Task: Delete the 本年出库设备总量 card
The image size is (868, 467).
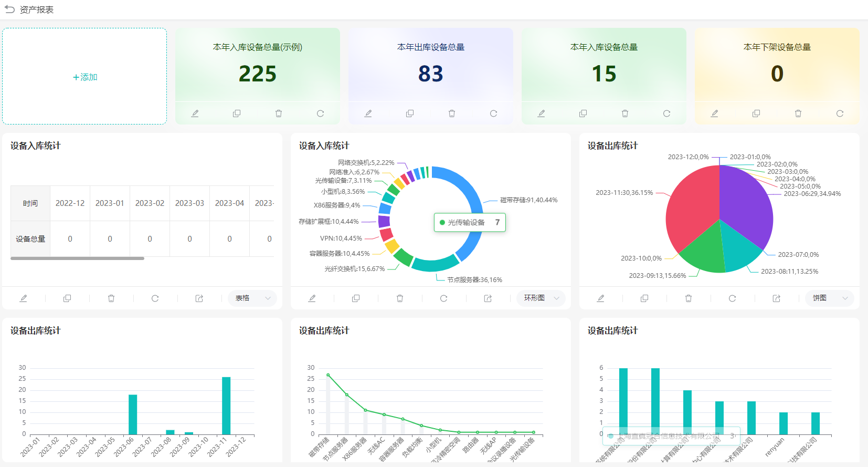Action: [452, 113]
